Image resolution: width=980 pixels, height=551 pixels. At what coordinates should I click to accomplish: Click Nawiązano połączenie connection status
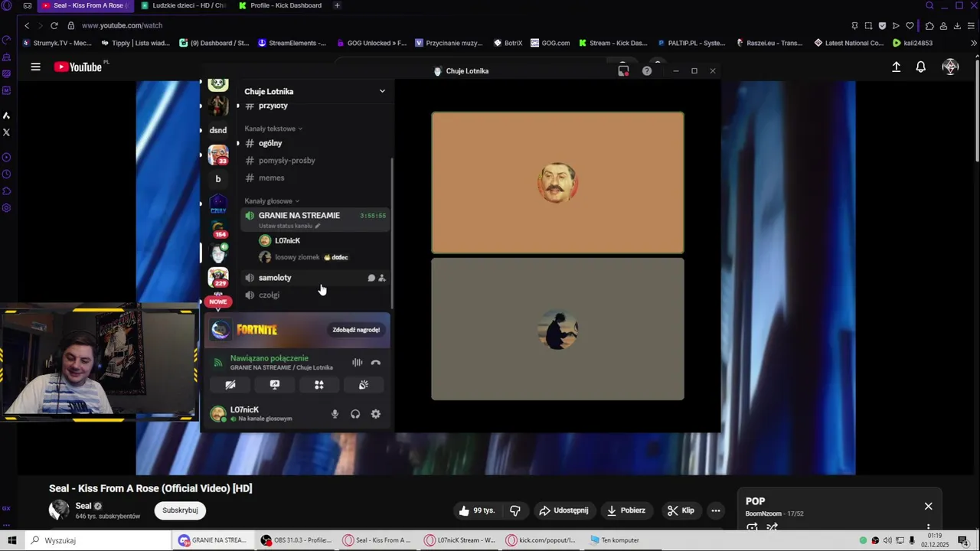269,358
